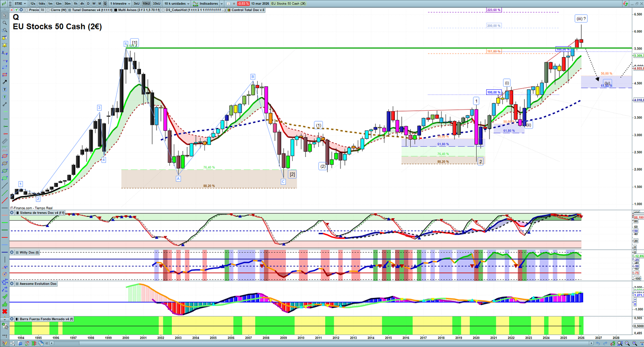Screen dimensions: 644x347
Task: Click the horizontal time scrollbar
Action: click(x=322, y=343)
